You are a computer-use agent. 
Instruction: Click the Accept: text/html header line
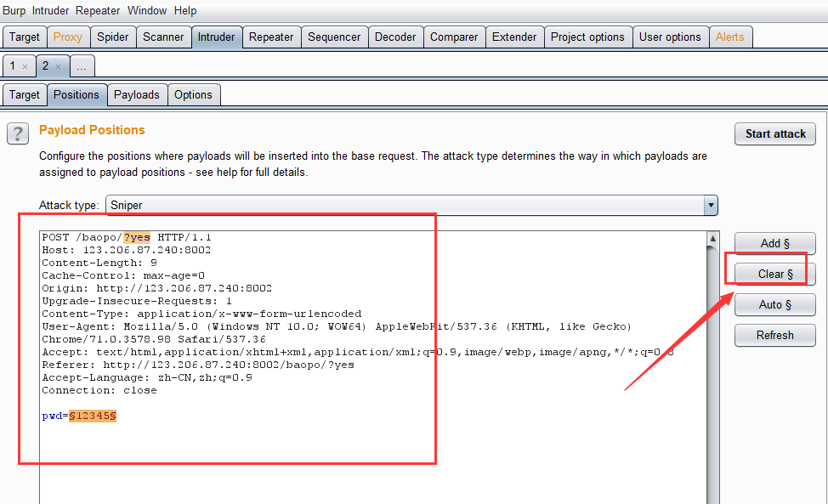click(x=358, y=352)
